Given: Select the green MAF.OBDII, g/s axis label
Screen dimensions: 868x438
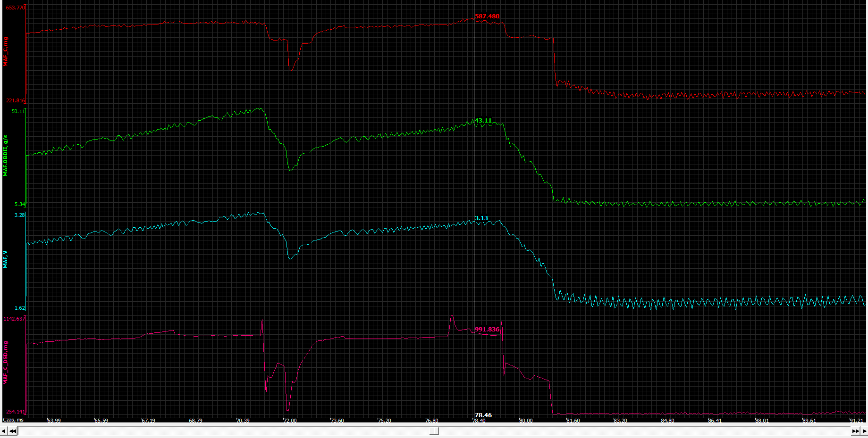Looking at the screenshot, I should coord(6,156).
